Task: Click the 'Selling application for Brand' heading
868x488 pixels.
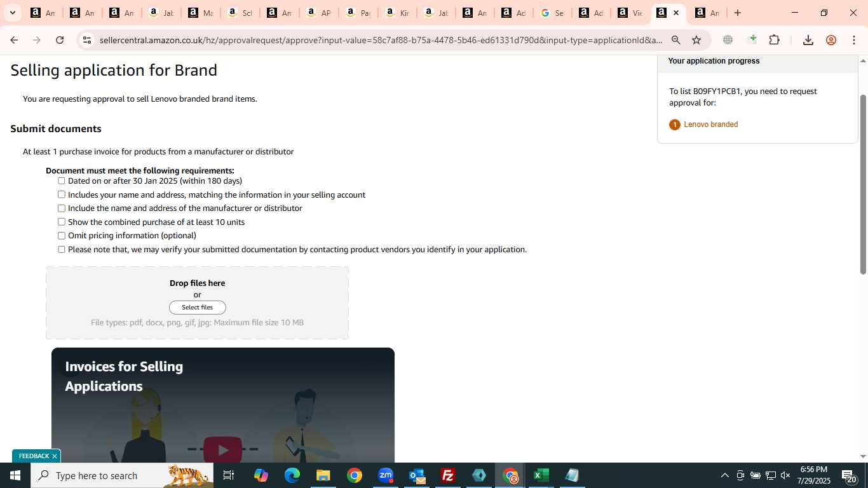Action: click(114, 71)
